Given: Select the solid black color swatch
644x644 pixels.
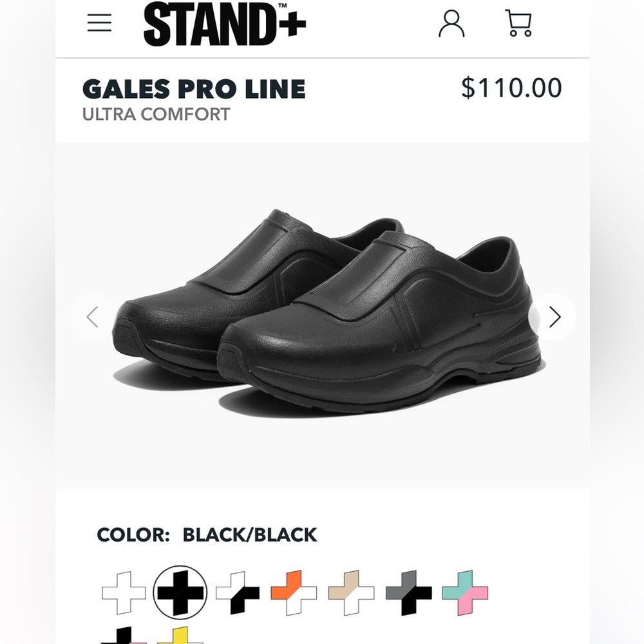Looking at the screenshot, I should [179, 593].
